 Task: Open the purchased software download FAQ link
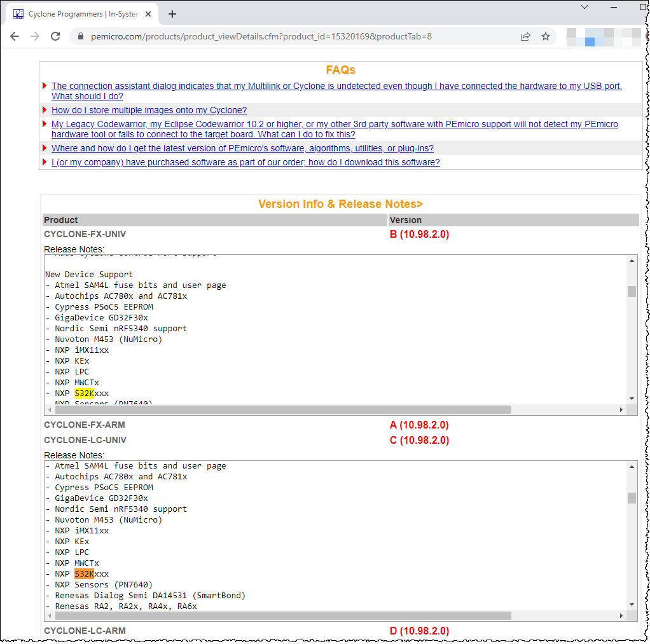point(245,162)
